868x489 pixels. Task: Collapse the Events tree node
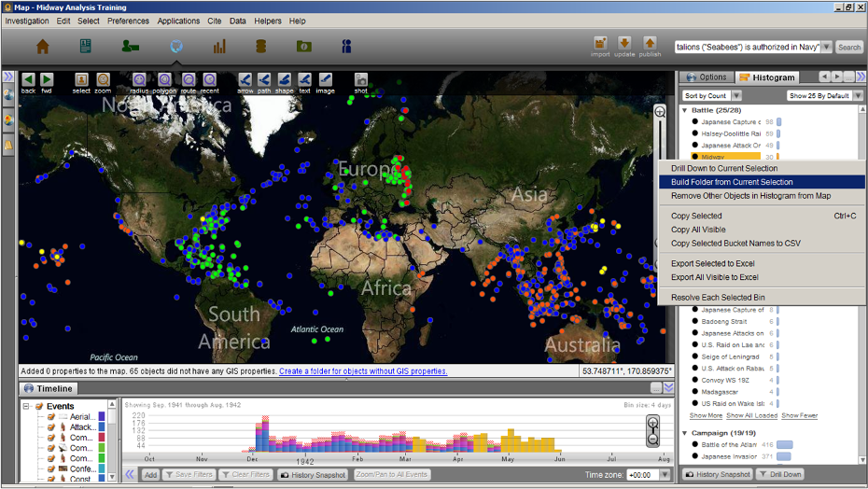point(26,406)
